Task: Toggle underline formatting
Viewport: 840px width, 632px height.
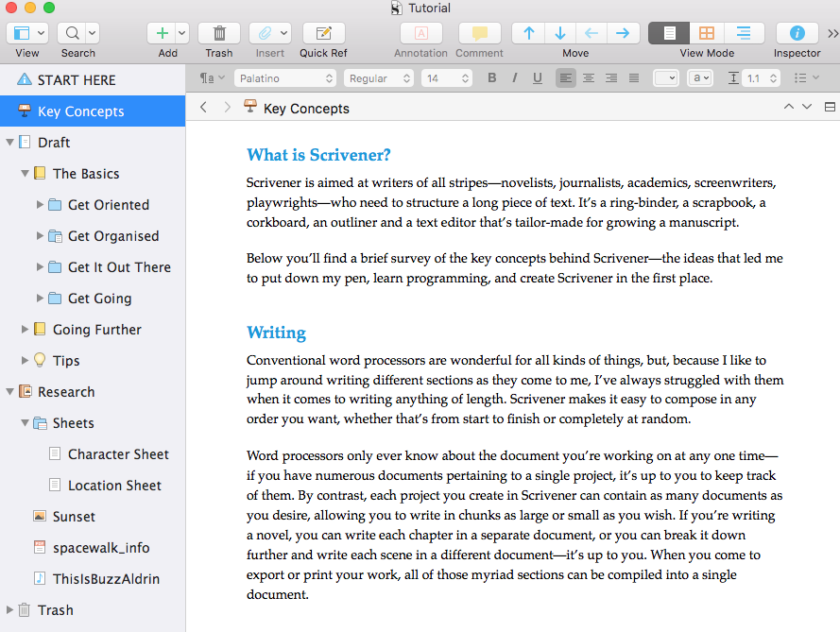Action: 538,78
